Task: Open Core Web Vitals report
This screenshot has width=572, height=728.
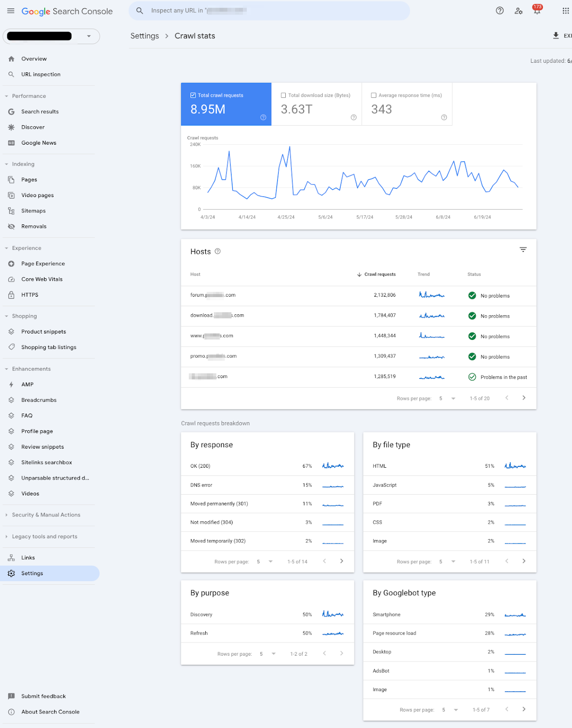Action: [x=42, y=279]
